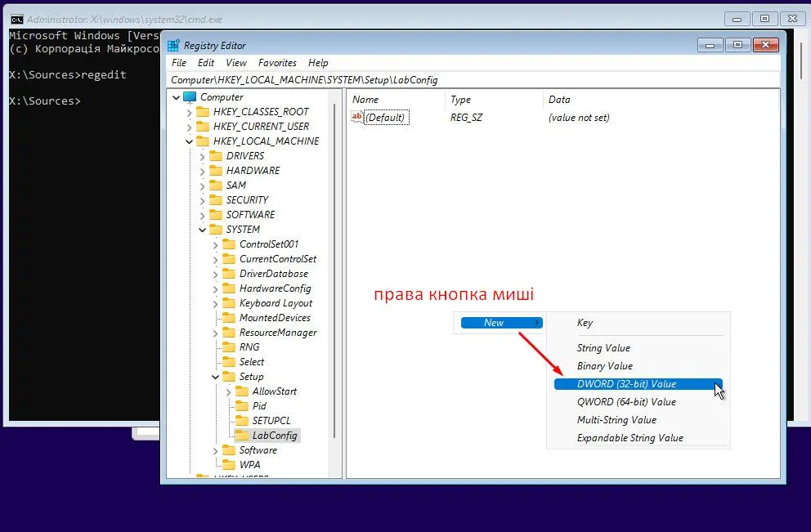811x532 pixels.
Task: Click the (value not set) data cell
Action: click(x=579, y=118)
